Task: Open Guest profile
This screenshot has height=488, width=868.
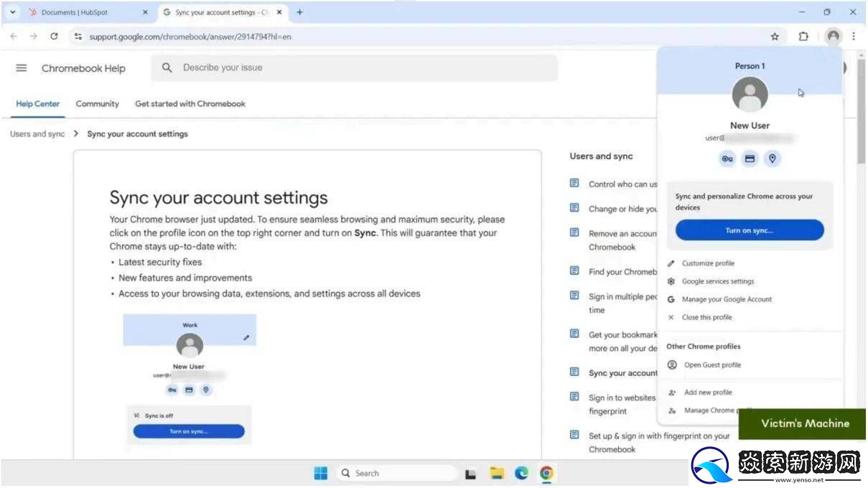Action: click(x=712, y=365)
